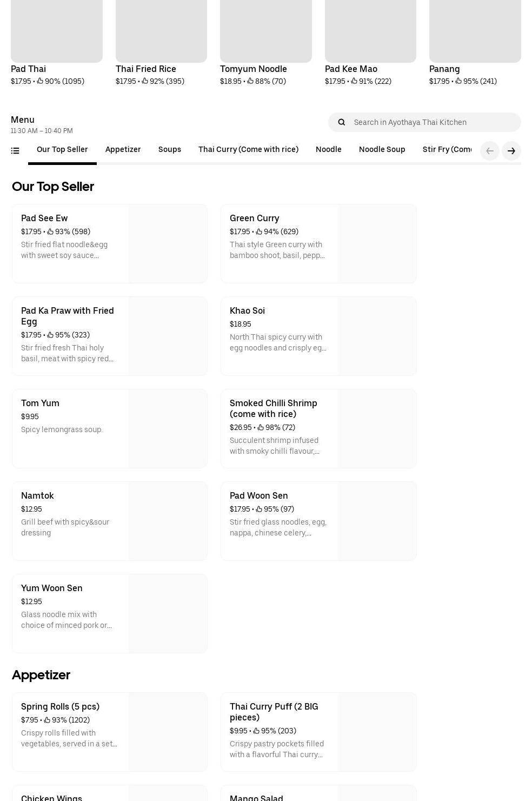Click the left arrow category button
The image size is (532, 801).
click(489, 151)
